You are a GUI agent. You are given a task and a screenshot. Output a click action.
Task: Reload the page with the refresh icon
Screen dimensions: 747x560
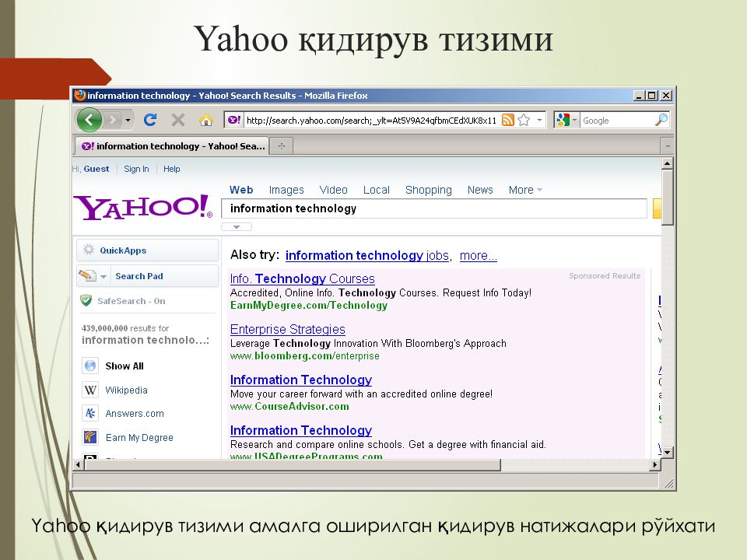150,120
